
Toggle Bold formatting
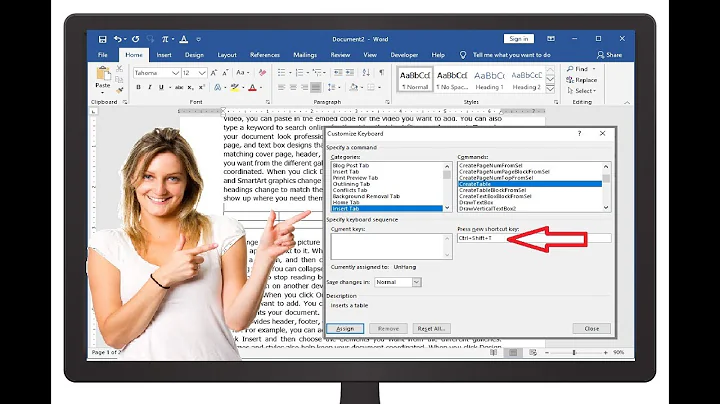[x=138, y=87]
